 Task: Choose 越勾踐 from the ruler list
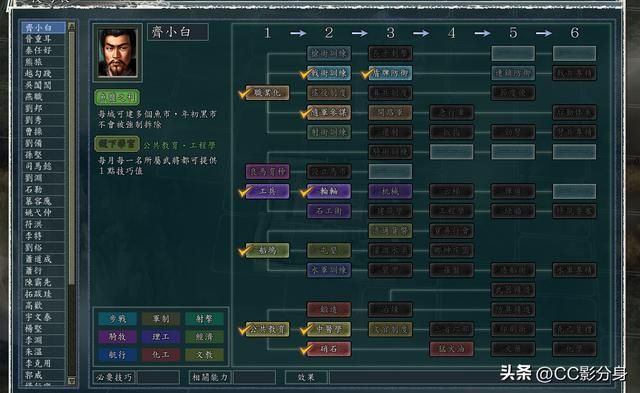pyautogui.click(x=43, y=74)
